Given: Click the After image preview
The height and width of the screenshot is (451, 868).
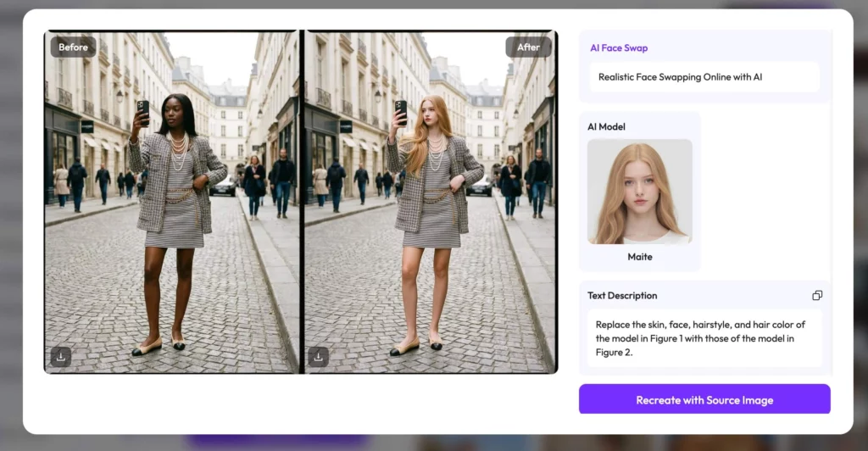Looking at the screenshot, I should (x=430, y=202).
